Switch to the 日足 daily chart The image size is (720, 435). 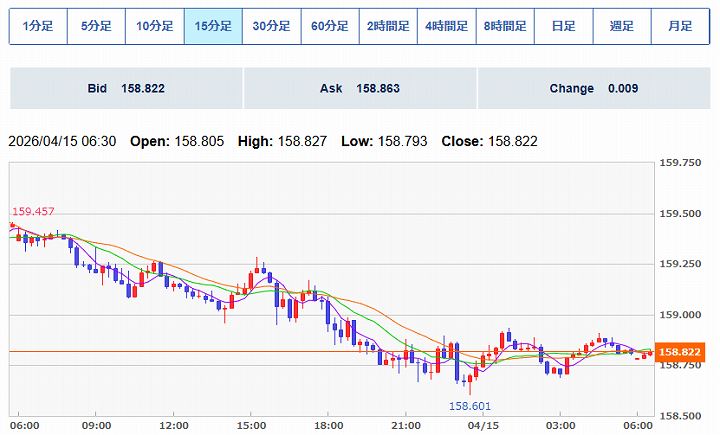click(x=563, y=26)
